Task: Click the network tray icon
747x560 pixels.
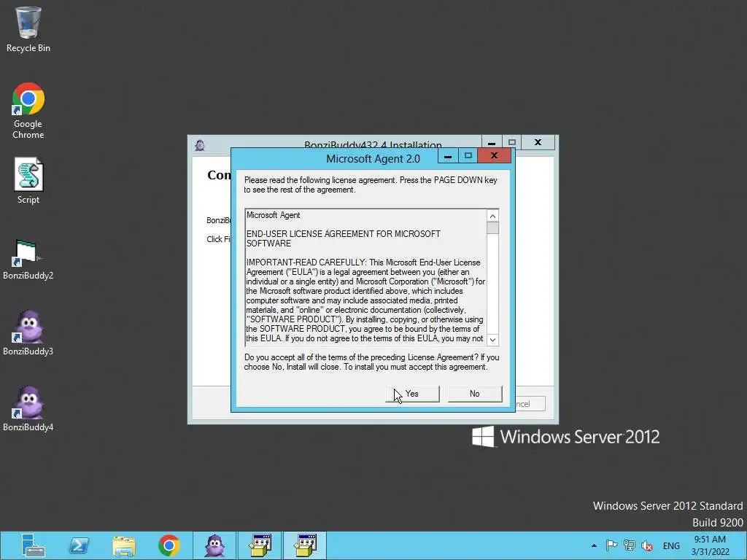Action: click(630, 545)
